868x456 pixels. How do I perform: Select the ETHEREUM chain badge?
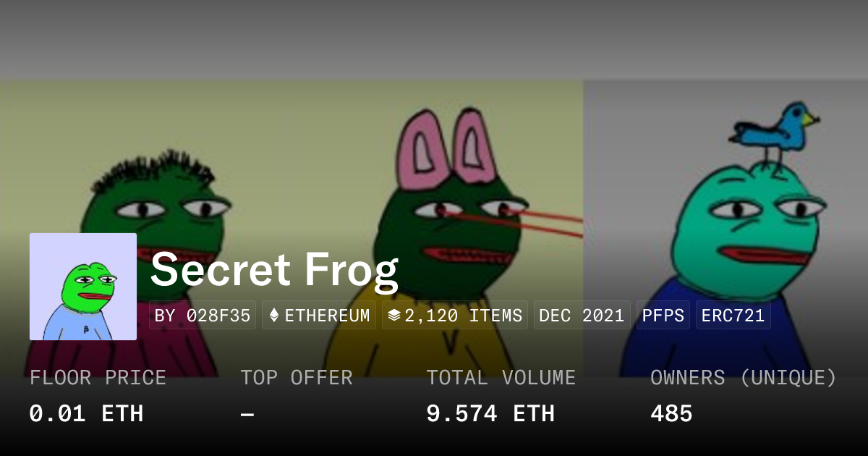[x=319, y=316]
